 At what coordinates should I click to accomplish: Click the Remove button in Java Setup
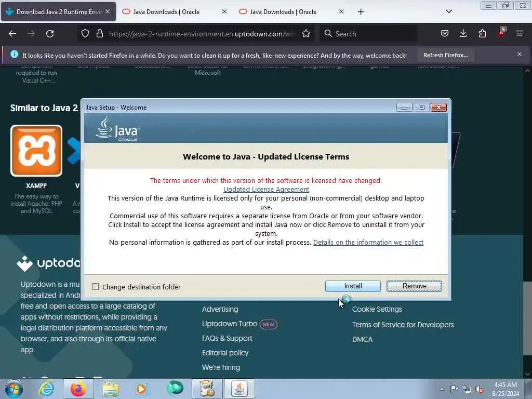(x=414, y=286)
